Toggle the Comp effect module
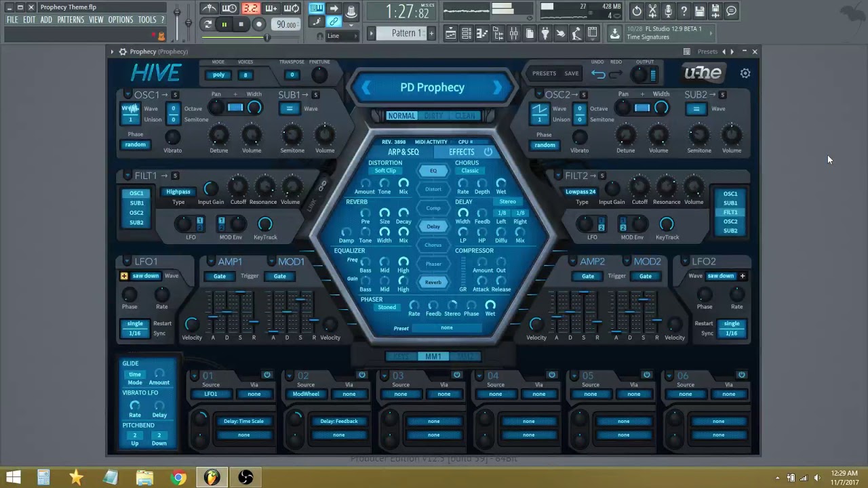Viewport: 868px width, 488px height. coord(433,208)
